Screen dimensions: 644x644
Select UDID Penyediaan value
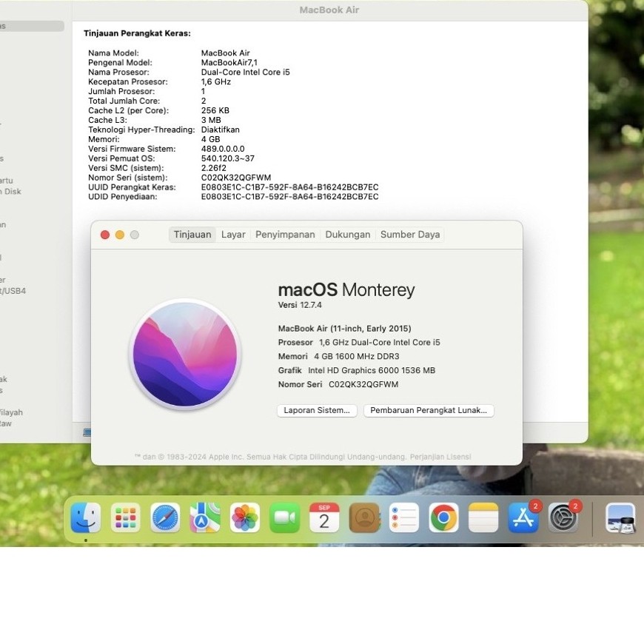pyautogui.click(x=289, y=197)
